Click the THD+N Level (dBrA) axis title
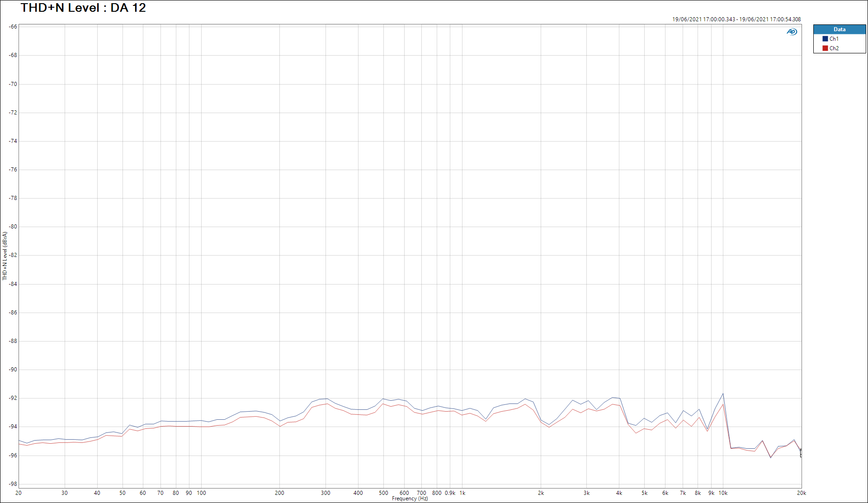 tap(5, 256)
